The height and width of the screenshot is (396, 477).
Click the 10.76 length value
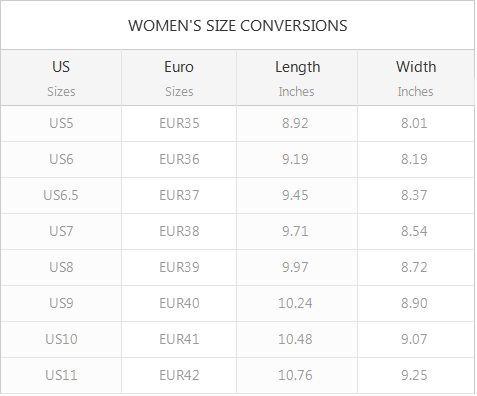(295, 375)
